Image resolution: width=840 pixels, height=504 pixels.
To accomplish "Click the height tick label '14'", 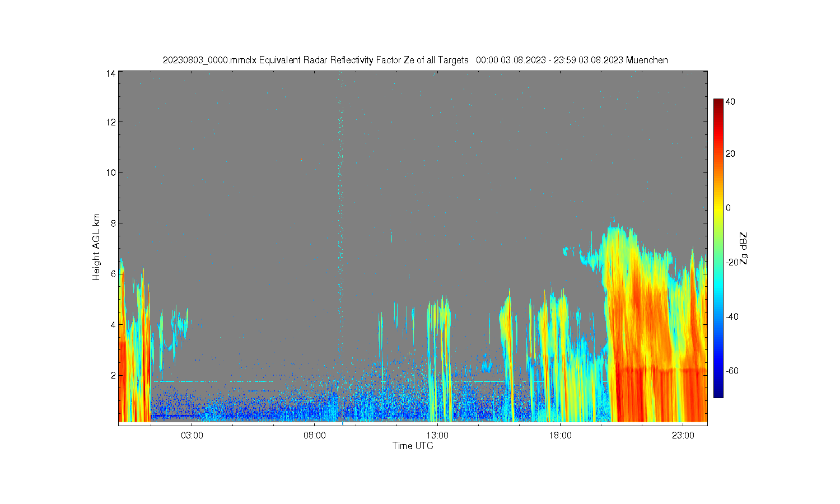I will [x=111, y=73].
